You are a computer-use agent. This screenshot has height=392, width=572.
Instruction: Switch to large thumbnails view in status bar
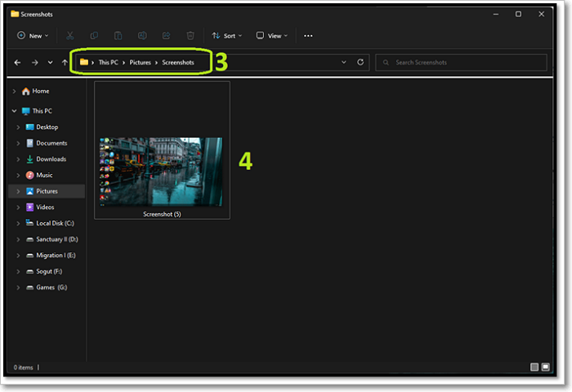click(547, 367)
